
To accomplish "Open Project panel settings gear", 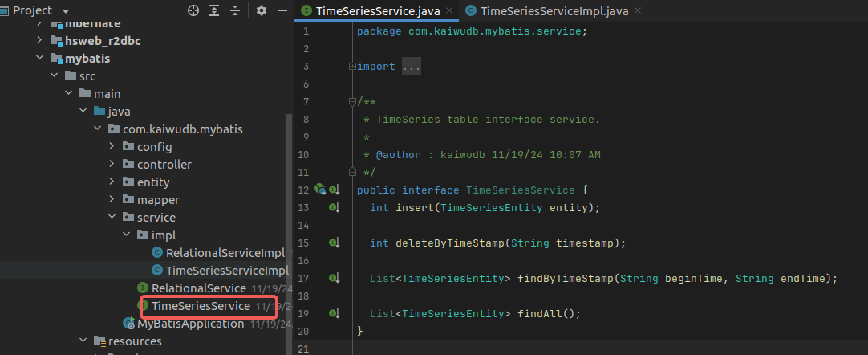I will point(261,10).
